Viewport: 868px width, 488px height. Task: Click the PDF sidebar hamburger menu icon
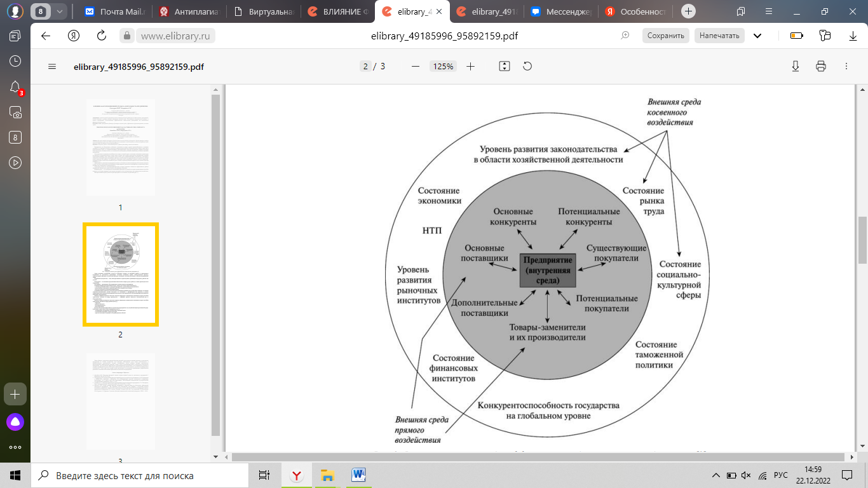(x=52, y=66)
